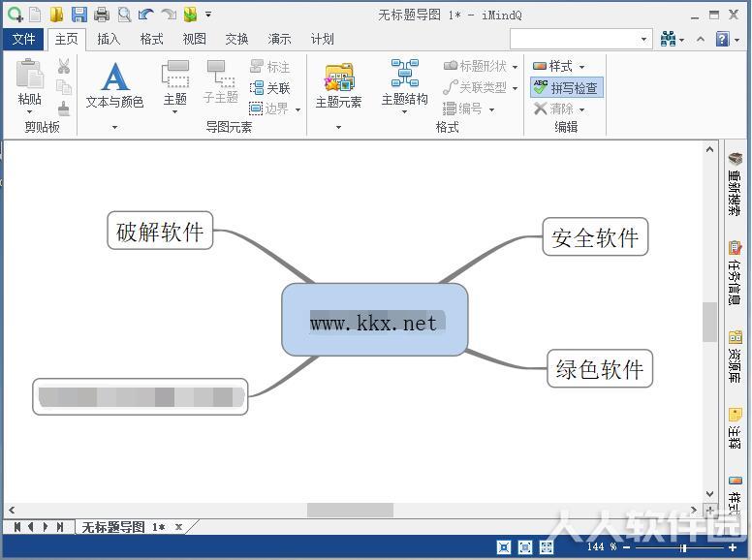This screenshot has height=560, width=752.
Task: Expand the quick access toolbar customize arrow
Action: tap(208, 15)
